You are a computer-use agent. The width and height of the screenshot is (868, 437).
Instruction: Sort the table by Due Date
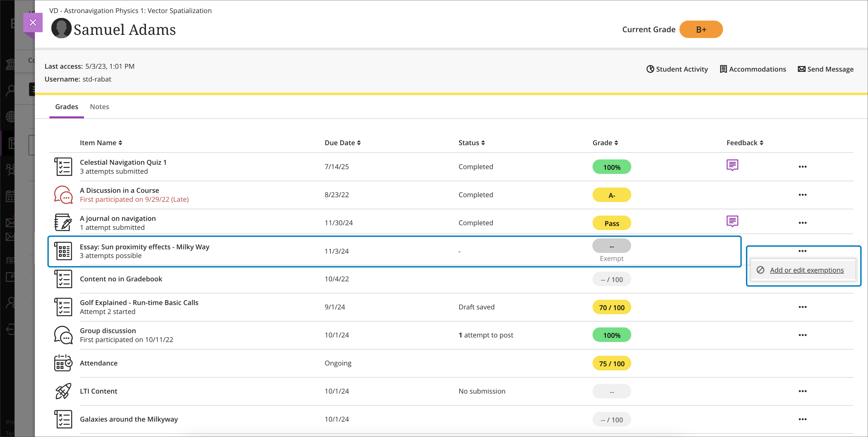click(x=342, y=142)
